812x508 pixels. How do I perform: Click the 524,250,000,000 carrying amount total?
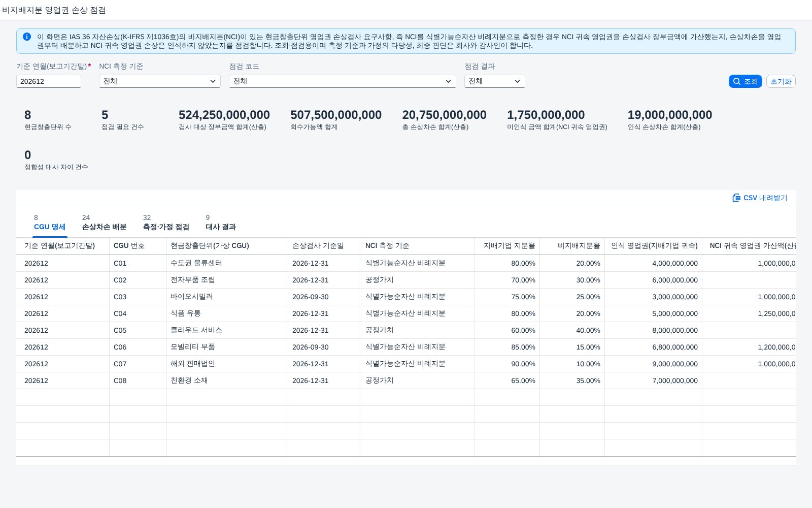coord(224,115)
